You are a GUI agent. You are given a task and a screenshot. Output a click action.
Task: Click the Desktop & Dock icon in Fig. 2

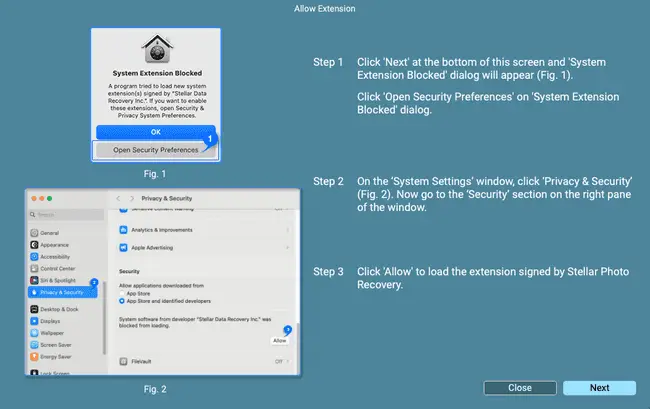click(34, 309)
